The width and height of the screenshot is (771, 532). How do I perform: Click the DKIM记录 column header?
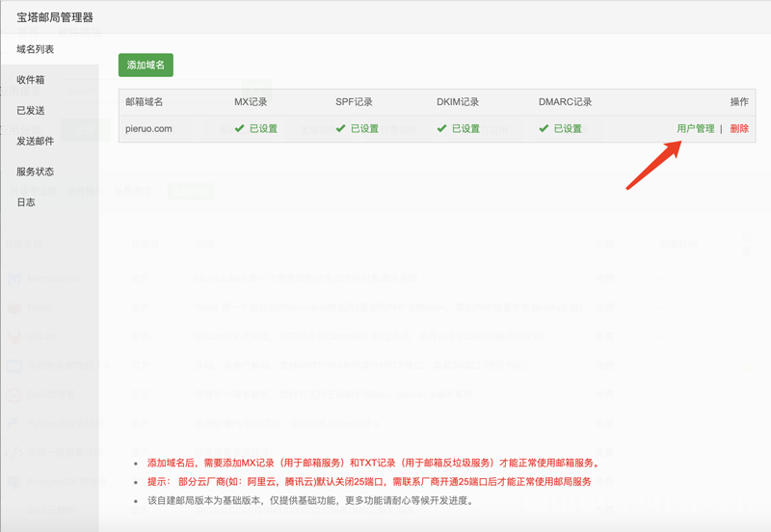coord(456,102)
